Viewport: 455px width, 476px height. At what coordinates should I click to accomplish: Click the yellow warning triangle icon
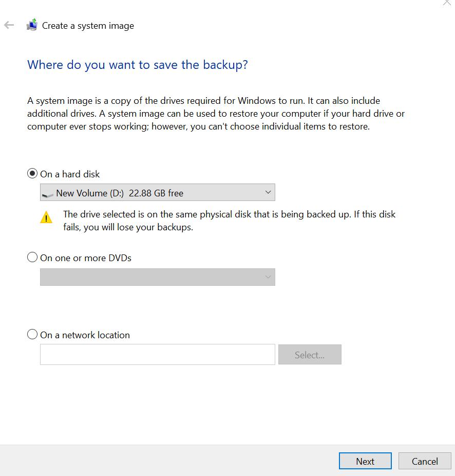pyautogui.click(x=46, y=217)
